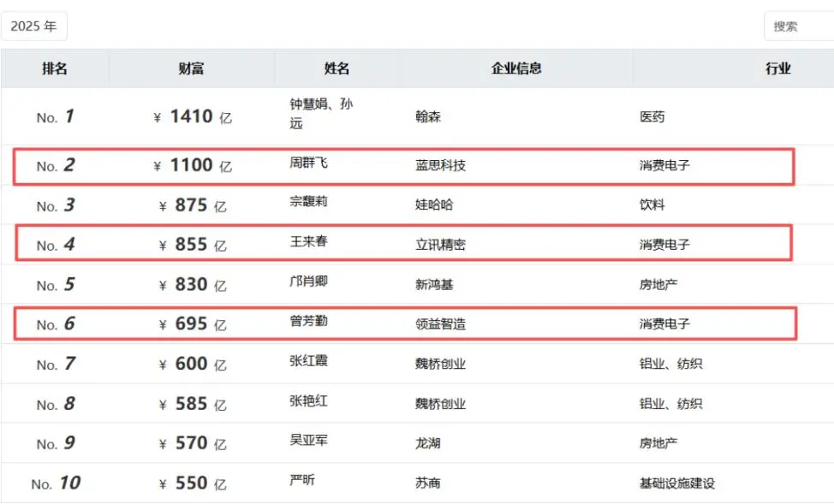Select the 蓝思科技 company cell
Image resolution: width=834 pixels, height=504 pixels.
coord(440,165)
